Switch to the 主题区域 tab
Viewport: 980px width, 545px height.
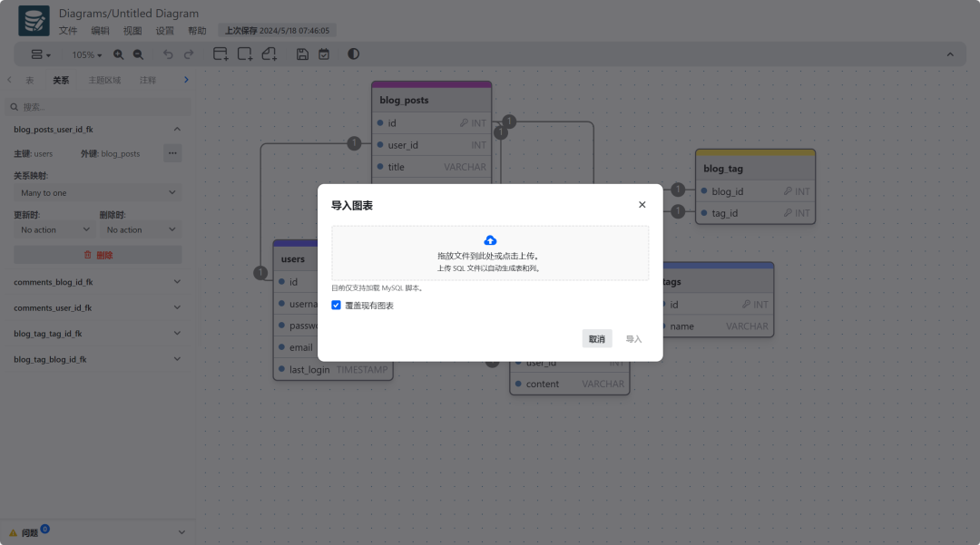point(104,80)
